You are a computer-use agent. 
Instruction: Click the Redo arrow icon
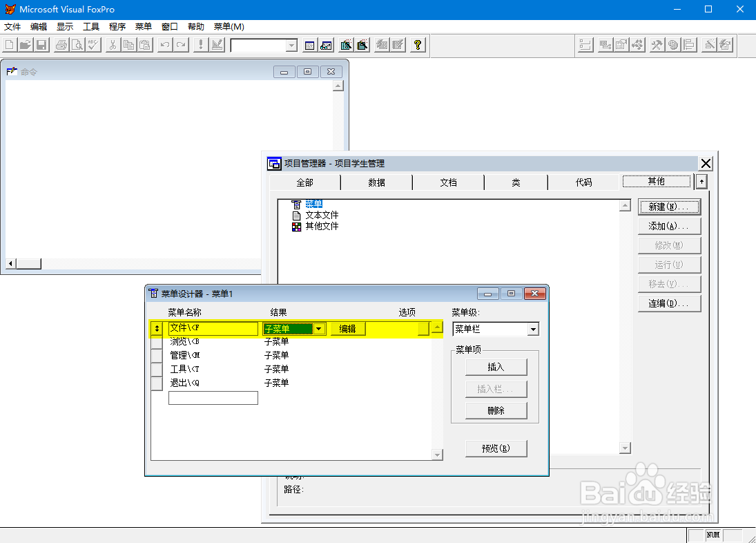coord(181,46)
